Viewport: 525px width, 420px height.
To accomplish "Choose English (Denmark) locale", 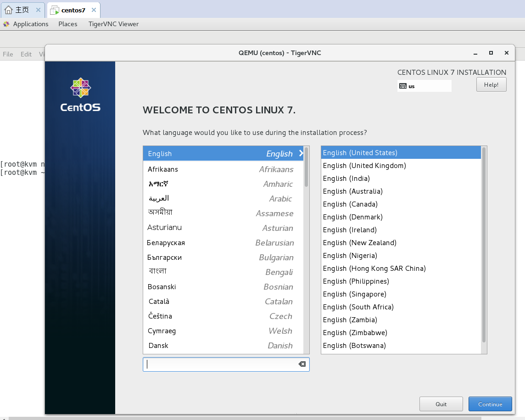I will tap(401, 217).
